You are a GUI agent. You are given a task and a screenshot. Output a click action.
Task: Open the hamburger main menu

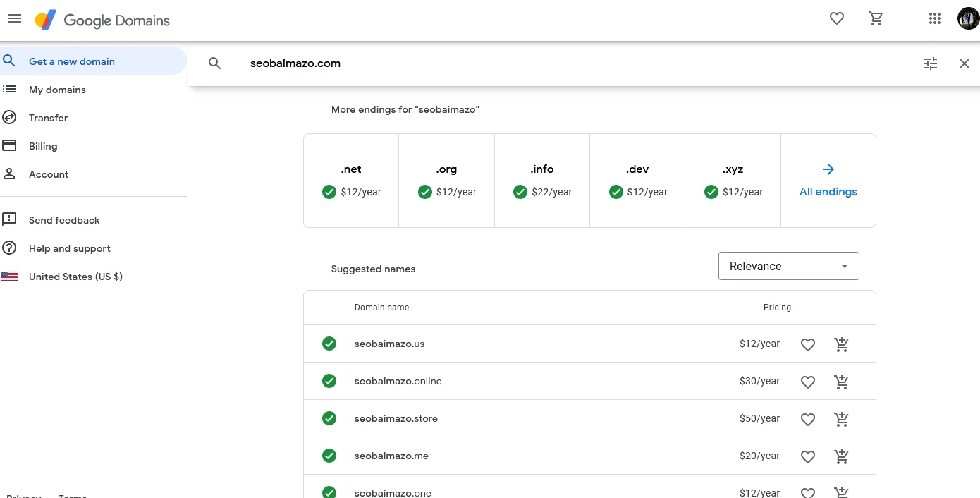[x=15, y=19]
